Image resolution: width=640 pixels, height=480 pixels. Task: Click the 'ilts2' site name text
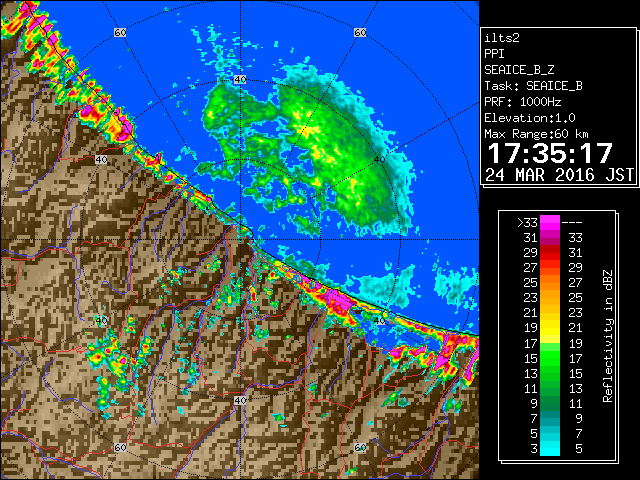[502, 38]
